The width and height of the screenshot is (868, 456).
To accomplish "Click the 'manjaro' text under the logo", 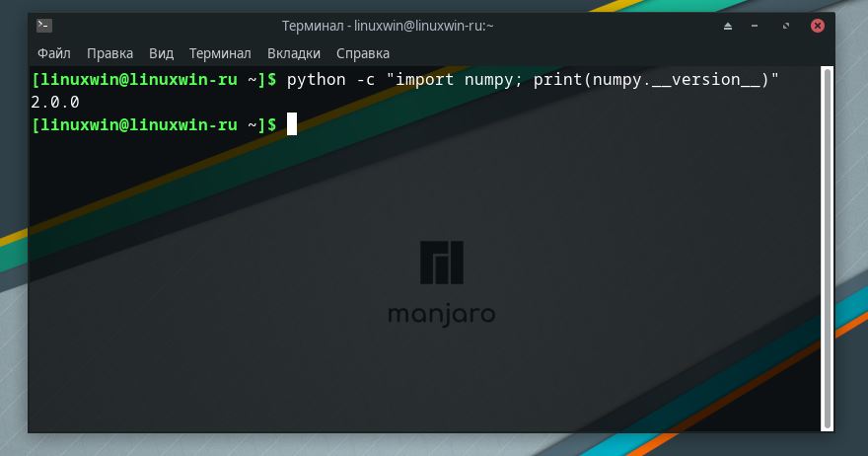I will point(441,316).
